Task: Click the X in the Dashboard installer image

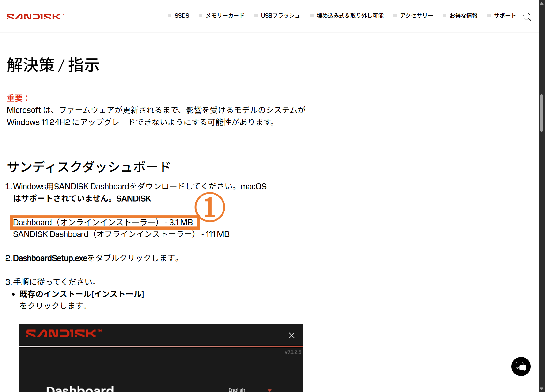Action: tap(291, 335)
